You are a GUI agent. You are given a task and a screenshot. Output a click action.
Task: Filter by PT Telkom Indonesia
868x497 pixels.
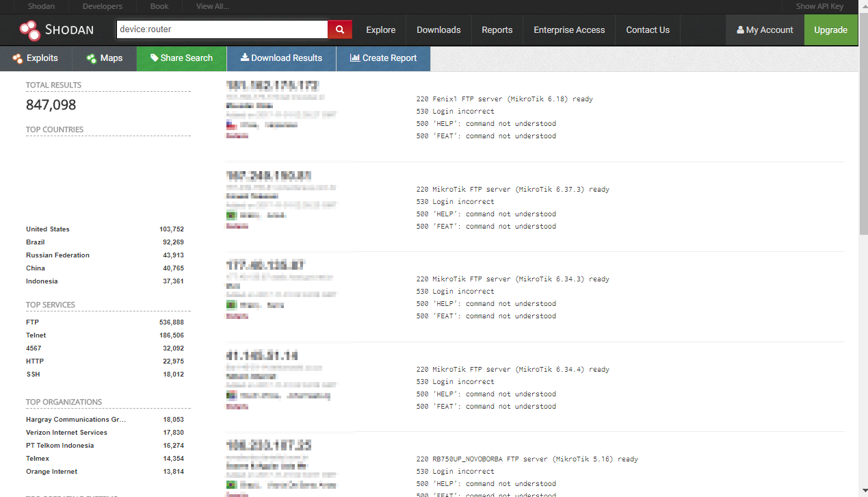click(60, 446)
